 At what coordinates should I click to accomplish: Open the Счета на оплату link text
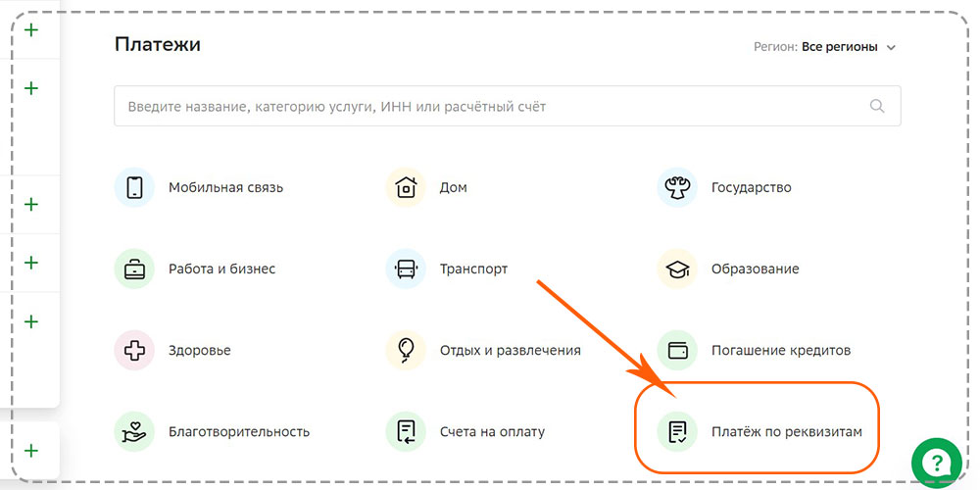[x=493, y=431]
